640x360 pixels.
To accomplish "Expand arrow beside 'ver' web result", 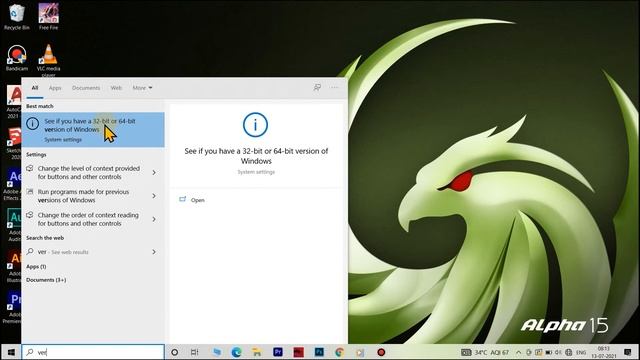I will (154, 252).
